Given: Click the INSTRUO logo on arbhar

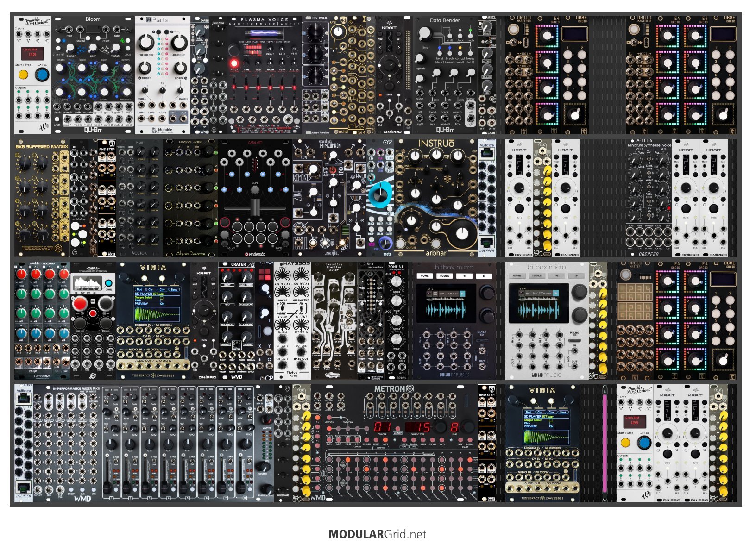Looking at the screenshot, I should 436,144.
